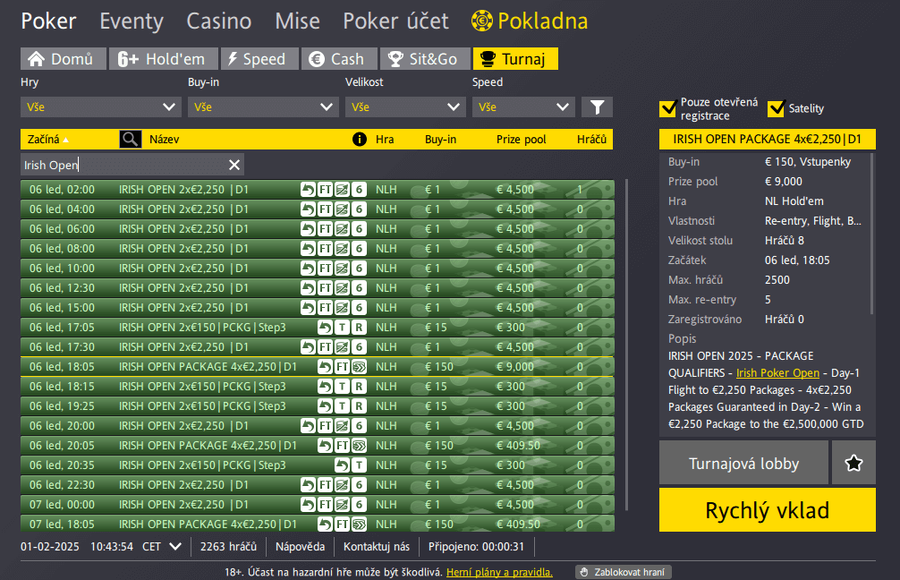Toggle the Satelity checkbox
Image resolution: width=900 pixels, height=580 pixels.
coord(776,109)
